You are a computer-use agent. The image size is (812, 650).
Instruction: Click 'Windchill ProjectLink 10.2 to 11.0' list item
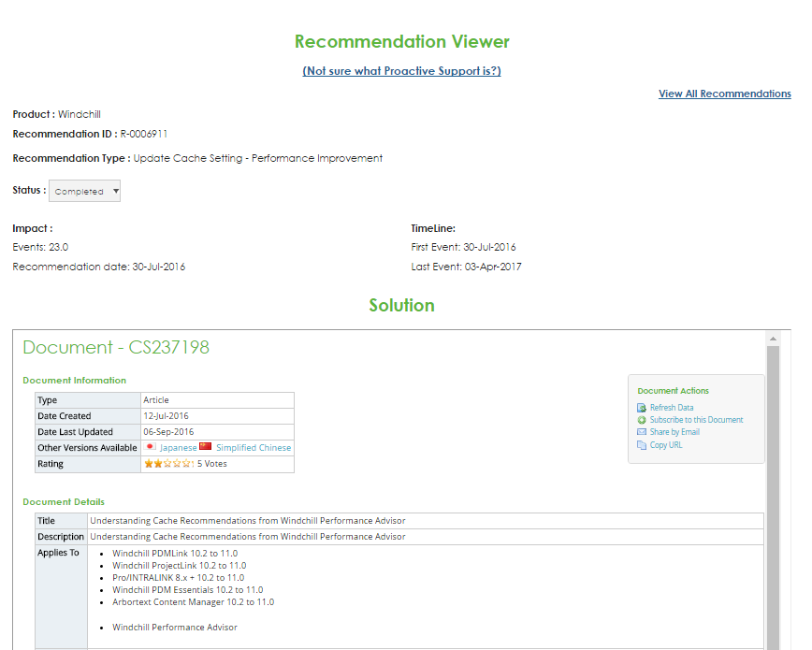(x=180, y=566)
